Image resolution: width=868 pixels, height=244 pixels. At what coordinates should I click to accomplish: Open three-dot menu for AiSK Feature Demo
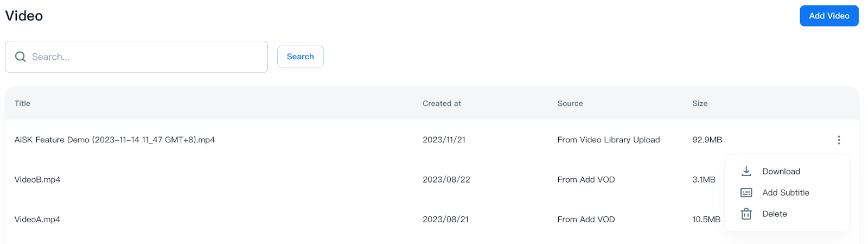839,140
